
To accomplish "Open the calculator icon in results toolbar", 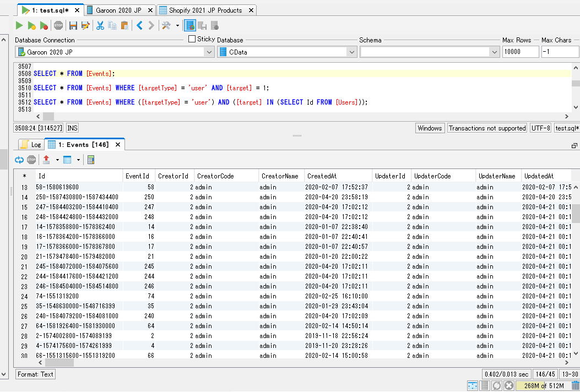I will (x=91, y=160).
